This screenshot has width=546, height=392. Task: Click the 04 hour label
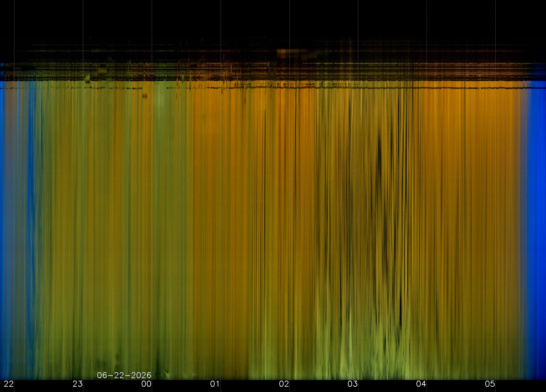tap(421, 384)
